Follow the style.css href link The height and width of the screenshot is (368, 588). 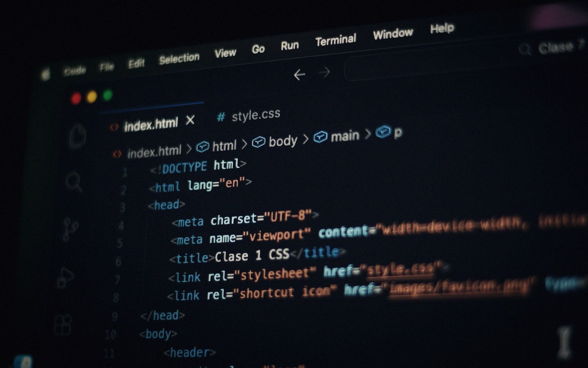tap(400, 269)
